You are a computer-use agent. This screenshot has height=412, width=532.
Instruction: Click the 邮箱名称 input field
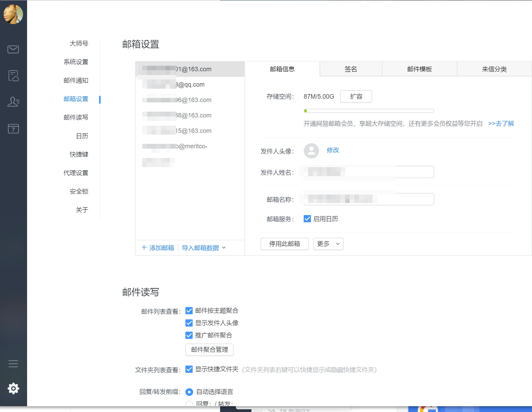click(x=369, y=199)
